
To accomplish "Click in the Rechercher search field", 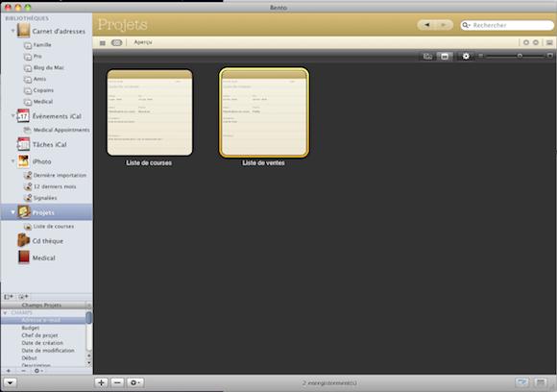I will coord(507,25).
